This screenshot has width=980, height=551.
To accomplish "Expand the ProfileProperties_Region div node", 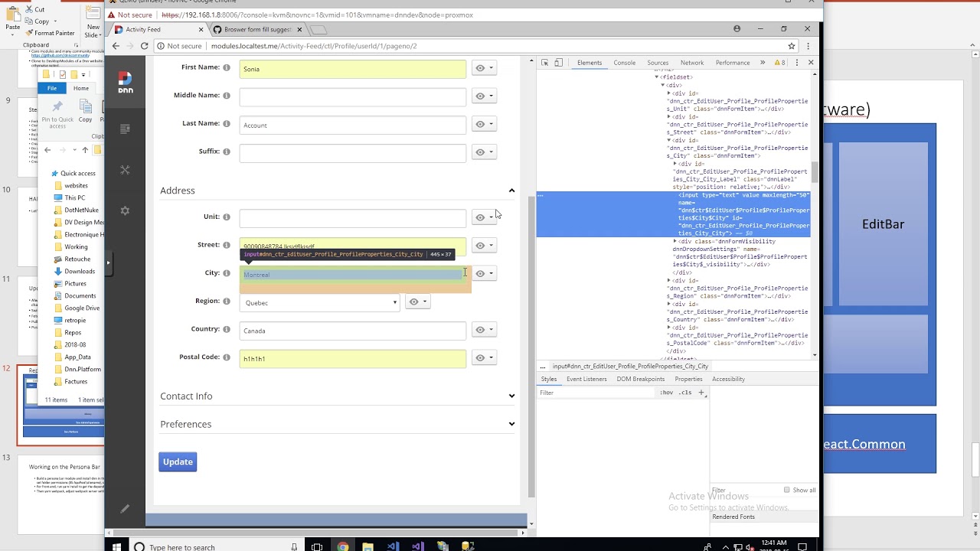I will (669, 281).
